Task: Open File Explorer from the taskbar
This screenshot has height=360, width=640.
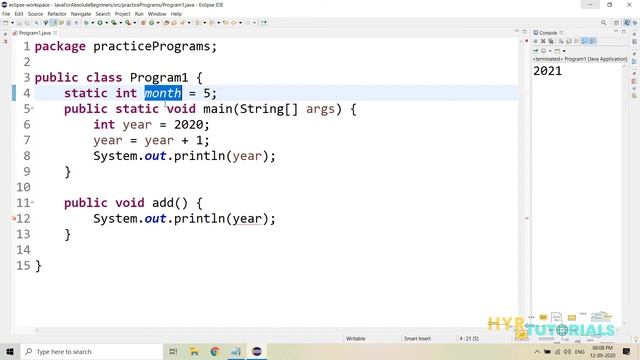Action: (x=194, y=351)
